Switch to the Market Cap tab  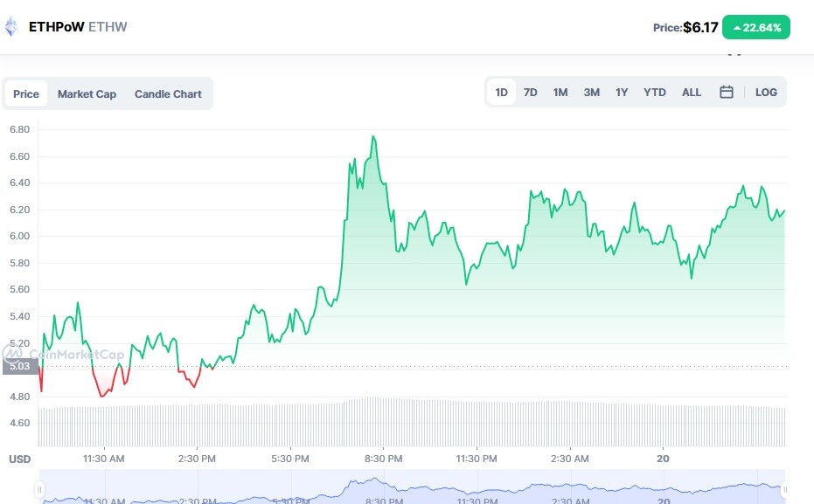tap(87, 93)
